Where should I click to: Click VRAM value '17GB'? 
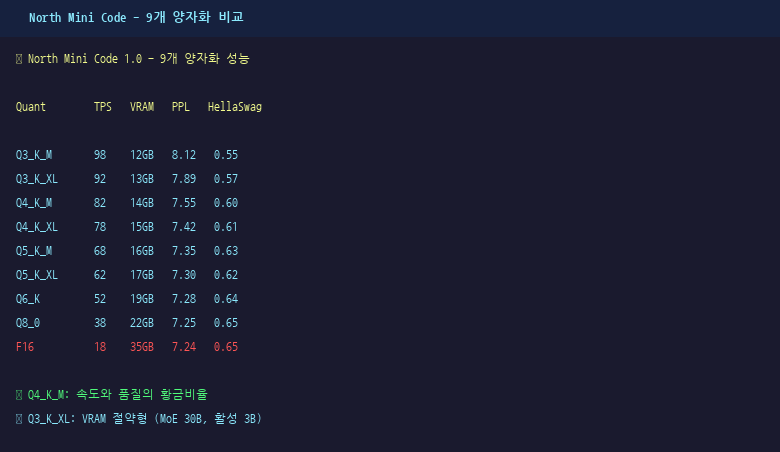tap(142, 275)
